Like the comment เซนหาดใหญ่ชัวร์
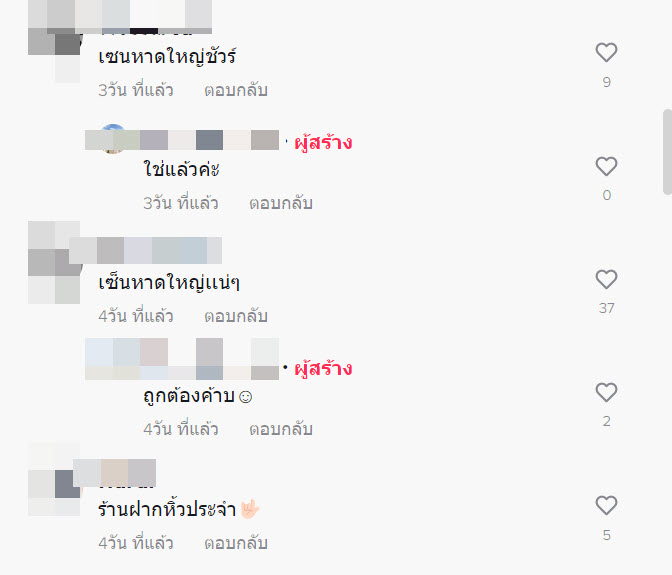 (606, 53)
